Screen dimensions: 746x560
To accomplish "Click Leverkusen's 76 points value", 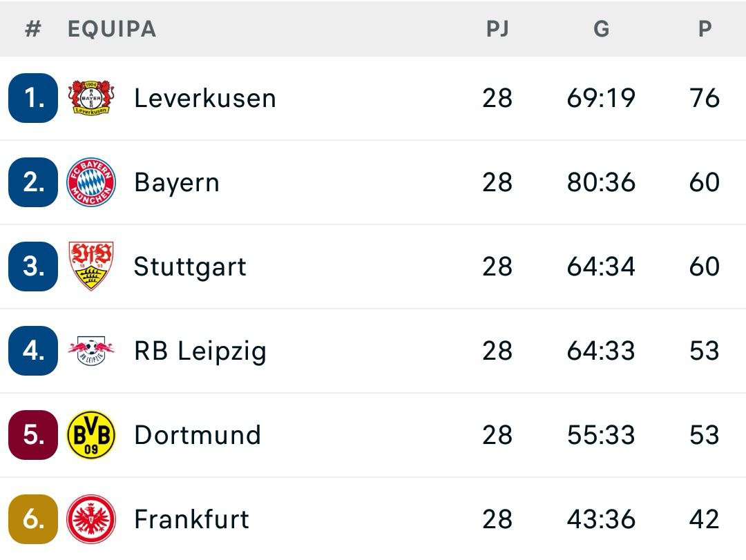I will click(705, 98).
